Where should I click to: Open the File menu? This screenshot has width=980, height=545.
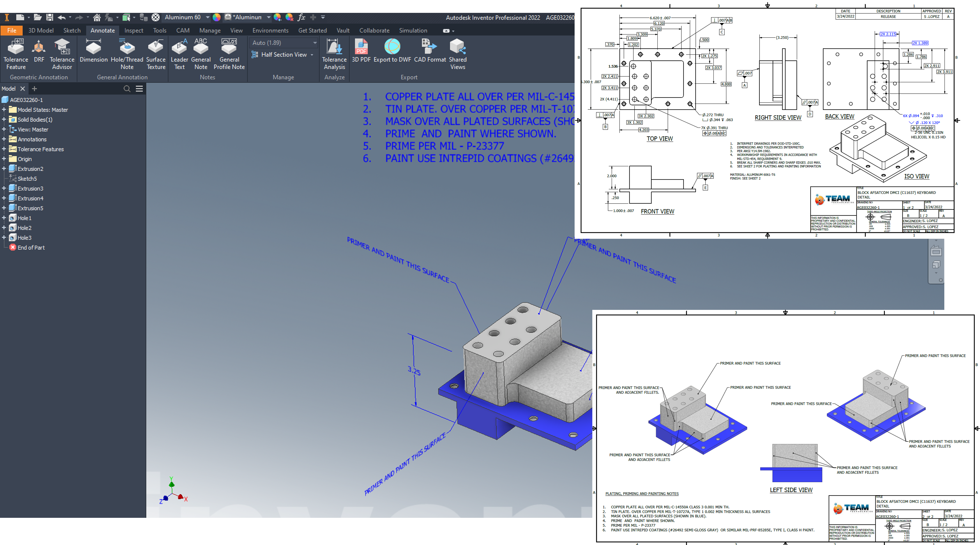(x=12, y=30)
